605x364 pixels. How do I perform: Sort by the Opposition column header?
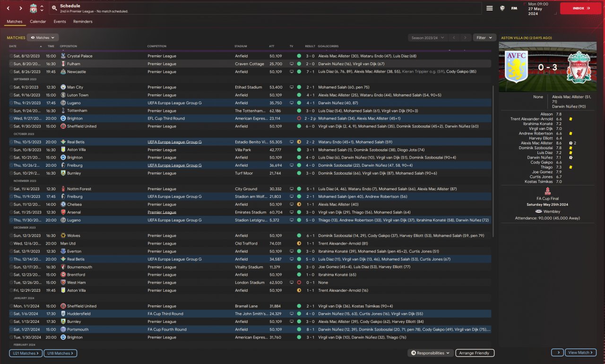click(69, 46)
